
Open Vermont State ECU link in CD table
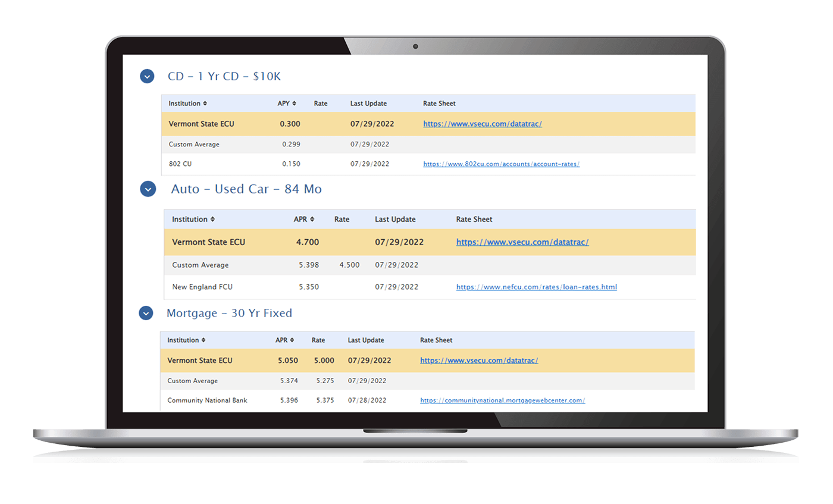click(483, 124)
